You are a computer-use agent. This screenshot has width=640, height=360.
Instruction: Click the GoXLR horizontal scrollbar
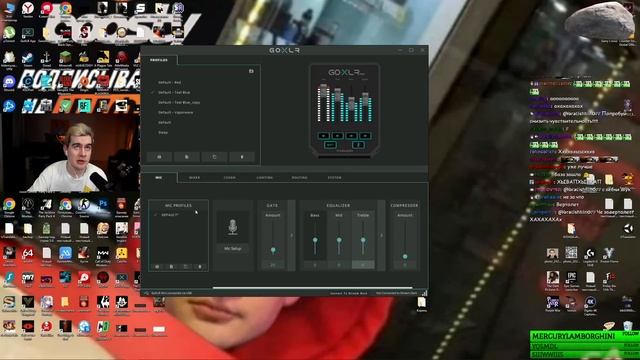pos(312,288)
